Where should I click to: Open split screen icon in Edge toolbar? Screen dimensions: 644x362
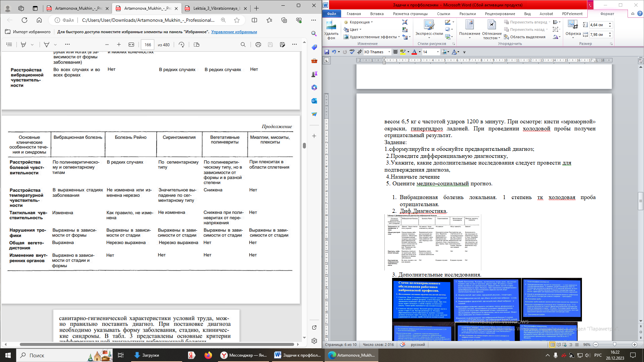click(x=255, y=20)
